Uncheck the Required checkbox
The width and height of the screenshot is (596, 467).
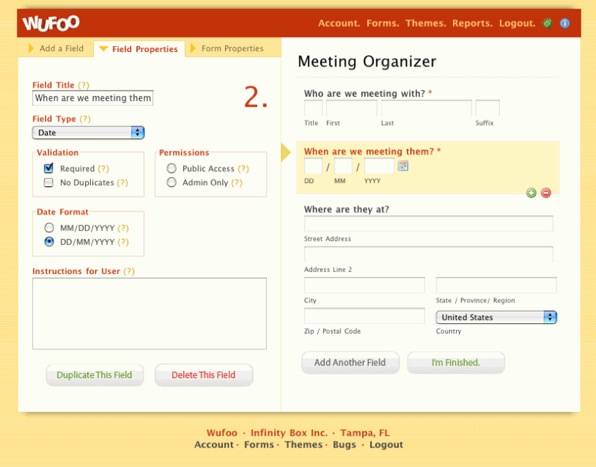[x=49, y=168]
